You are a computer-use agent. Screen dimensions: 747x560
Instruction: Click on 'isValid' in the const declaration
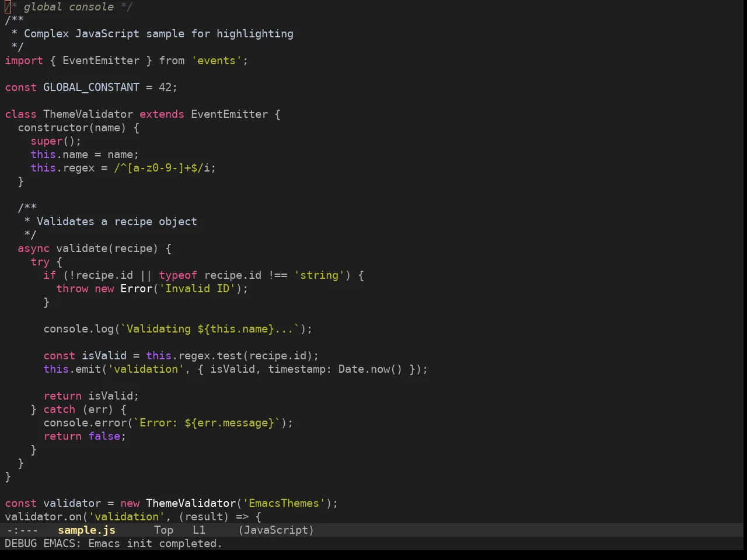(x=104, y=356)
